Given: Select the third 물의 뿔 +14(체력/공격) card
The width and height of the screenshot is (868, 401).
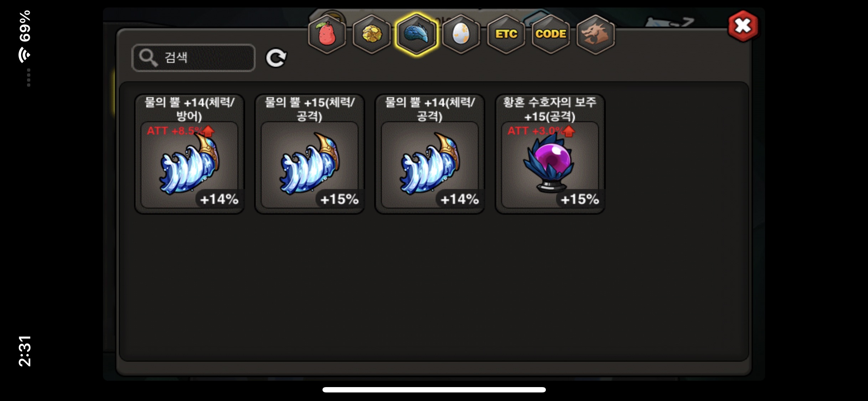Looking at the screenshot, I should [x=430, y=154].
